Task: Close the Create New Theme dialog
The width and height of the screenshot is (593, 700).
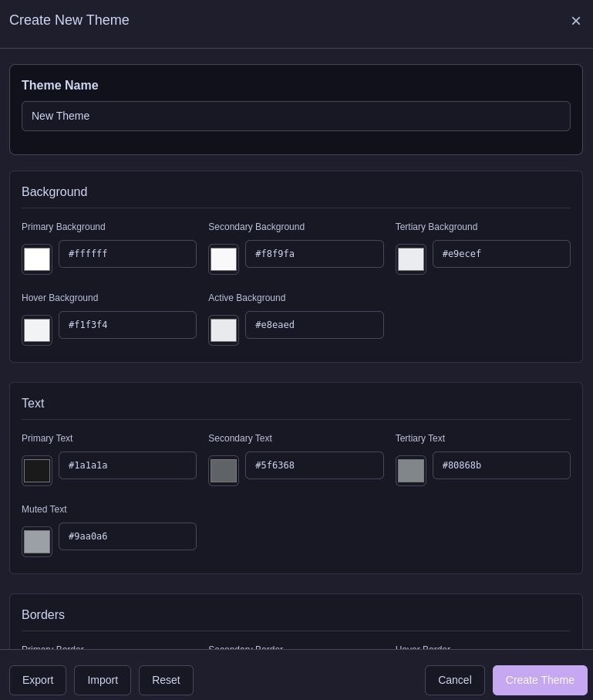Action: (575, 21)
